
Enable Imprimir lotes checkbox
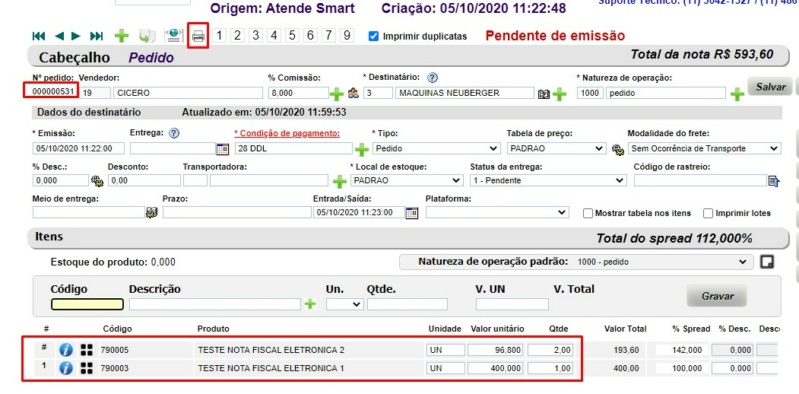(x=708, y=213)
